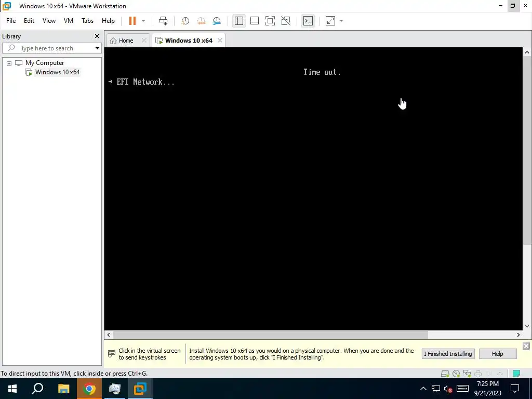
Task: Click the muted volume tray icon
Action: point(448,389)
